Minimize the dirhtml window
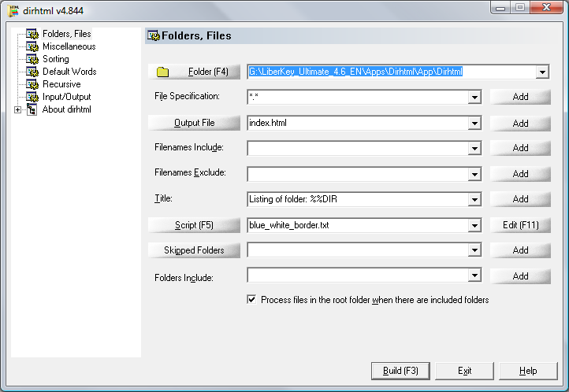 [500, 7]
